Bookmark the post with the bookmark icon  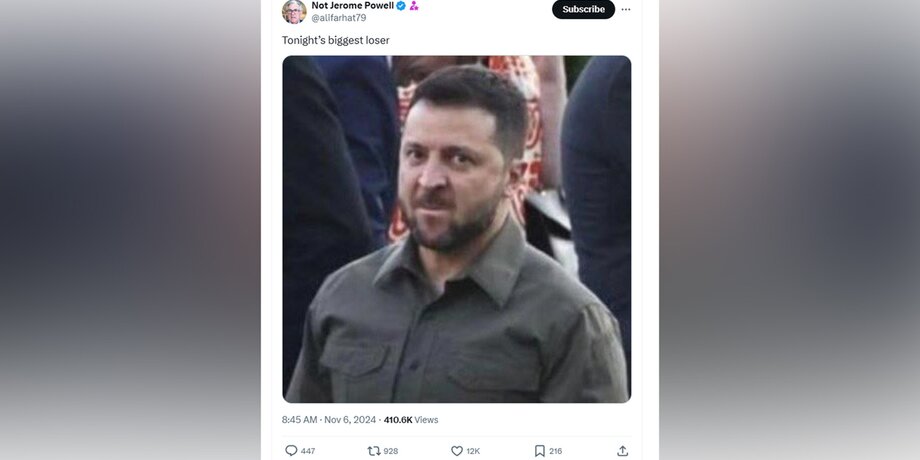pos(540,451)
